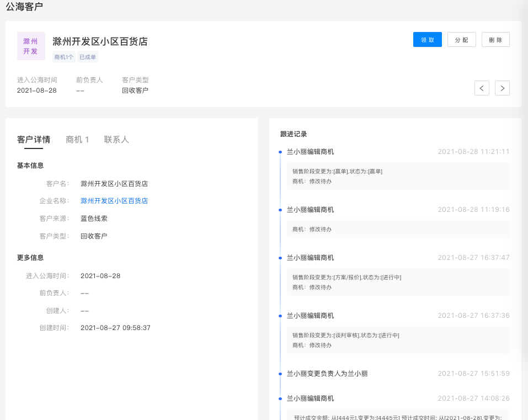Click timeline marker beside 兰小丽变更负责人为兰小丽

(280, 374)
